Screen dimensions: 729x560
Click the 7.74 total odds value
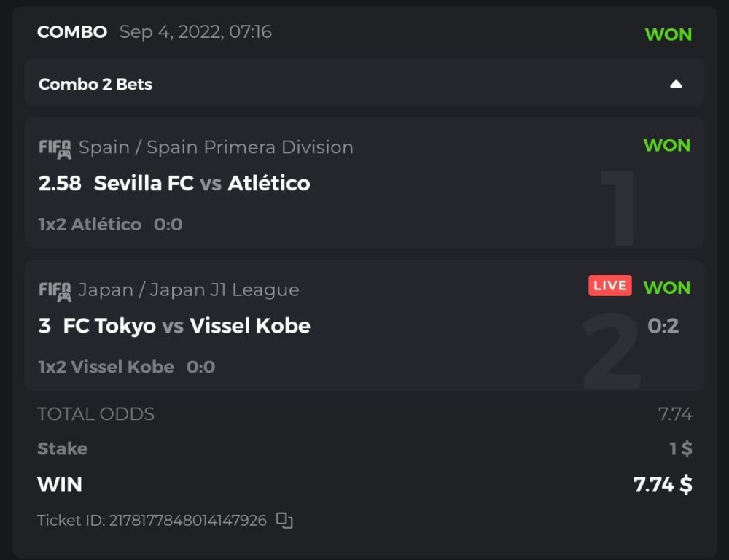click(x=674, y=414)
